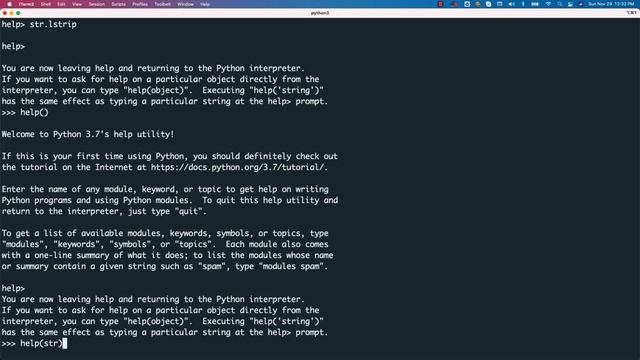This screenshot has height=360, width=640.
Task: Click the date and time in menu bar
Action: click(611, 4)
